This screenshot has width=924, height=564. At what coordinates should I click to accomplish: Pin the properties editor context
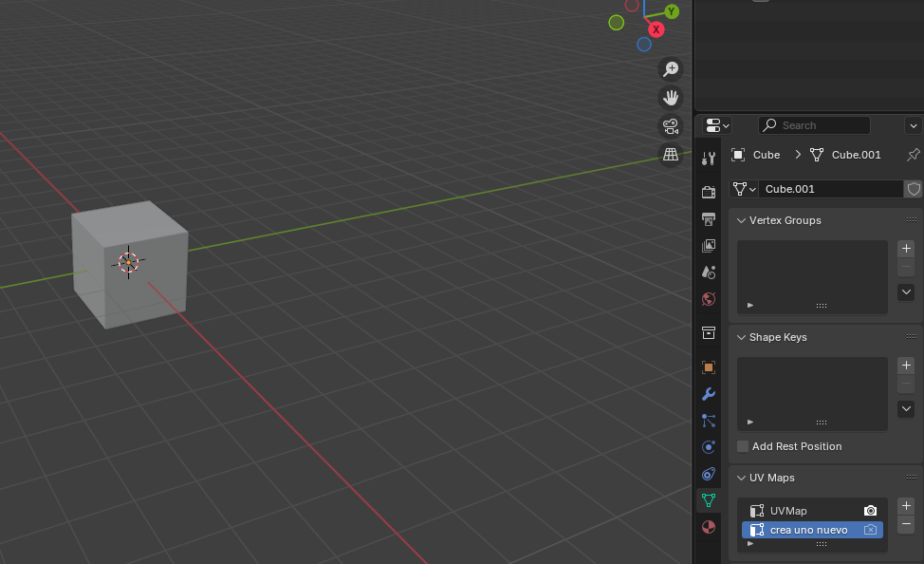(x=913, y=155)
